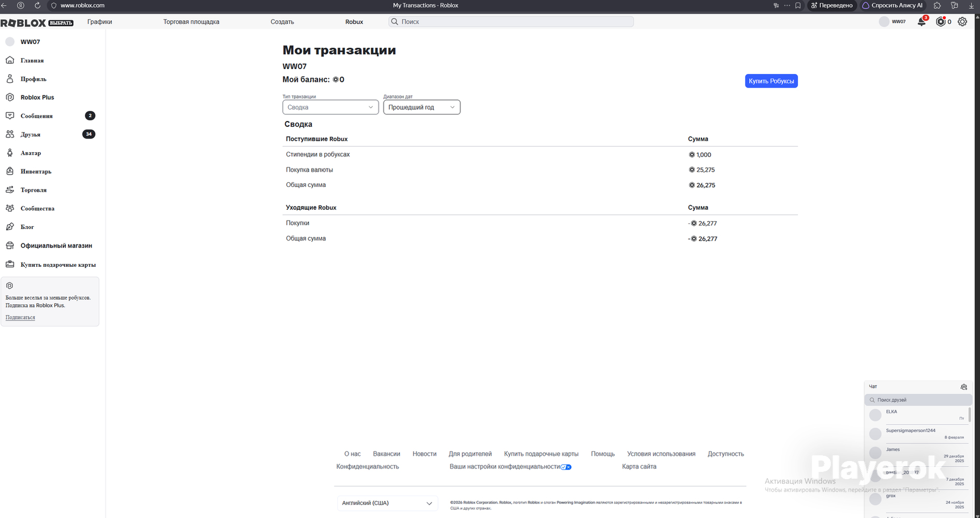Open the Карта сайта footer link

click(639, 467)
